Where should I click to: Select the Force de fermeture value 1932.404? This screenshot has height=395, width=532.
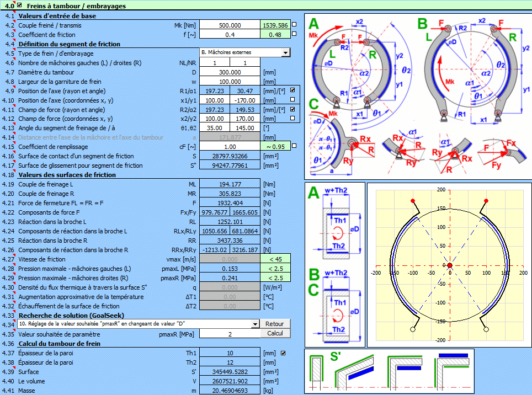point(230,203)
